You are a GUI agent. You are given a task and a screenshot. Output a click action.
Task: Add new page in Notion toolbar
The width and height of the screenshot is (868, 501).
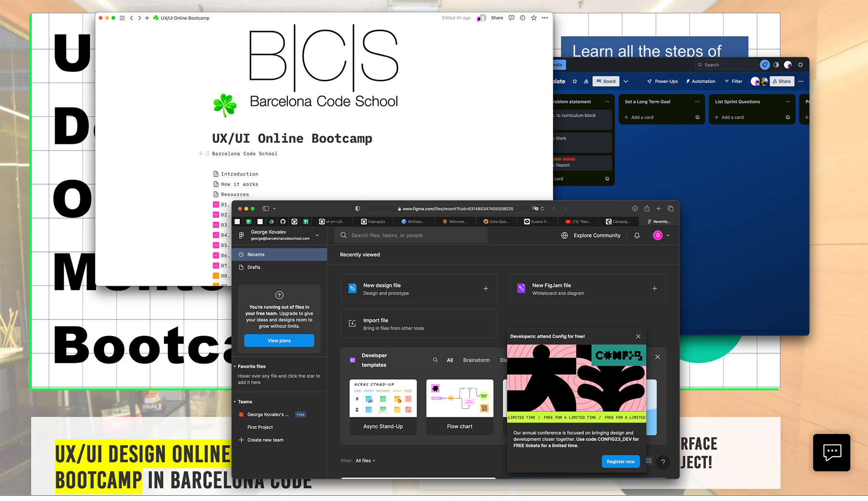click(147, 18)
